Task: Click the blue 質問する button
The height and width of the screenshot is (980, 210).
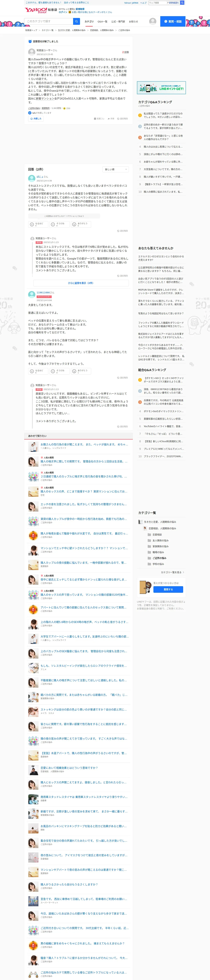Action: click(168, 589)
